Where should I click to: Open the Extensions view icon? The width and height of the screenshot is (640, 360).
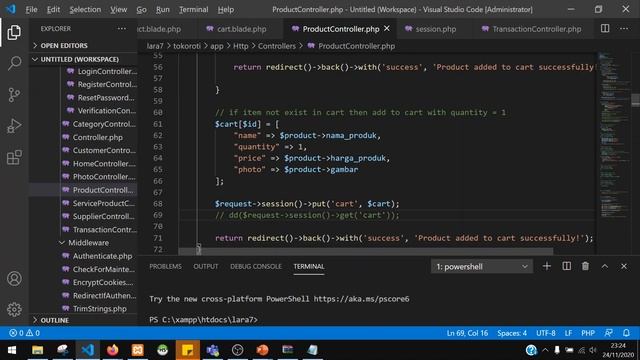[x=14, y=157]
